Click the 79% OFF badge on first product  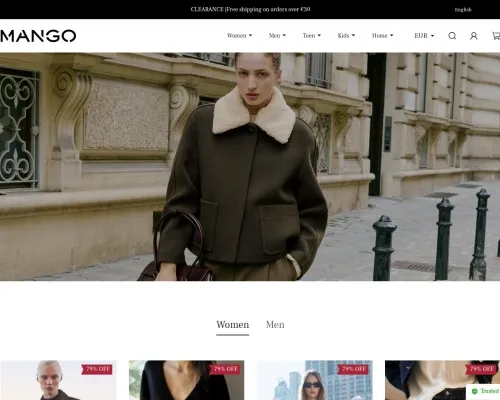tap(97, 369)
